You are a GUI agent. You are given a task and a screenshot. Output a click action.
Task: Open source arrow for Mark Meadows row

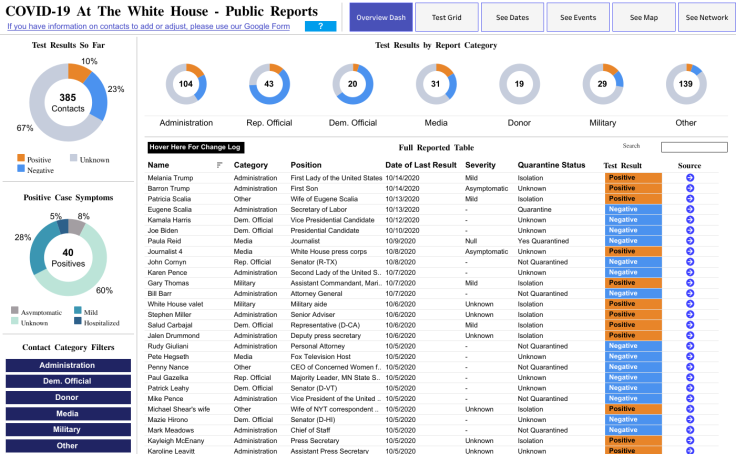pyautogui.click(x=690, y=430)
